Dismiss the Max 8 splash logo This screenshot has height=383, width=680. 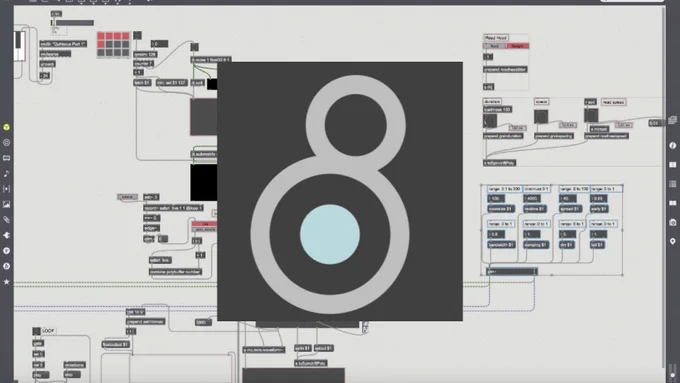pyautogui.click(x=340, y=191)
